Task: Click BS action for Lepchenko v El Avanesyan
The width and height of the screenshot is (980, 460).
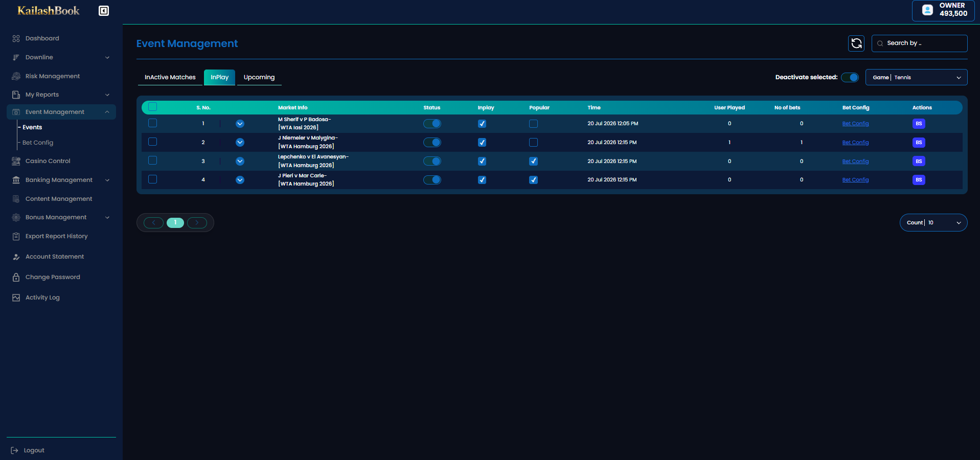Action: [x=919, y=161]
